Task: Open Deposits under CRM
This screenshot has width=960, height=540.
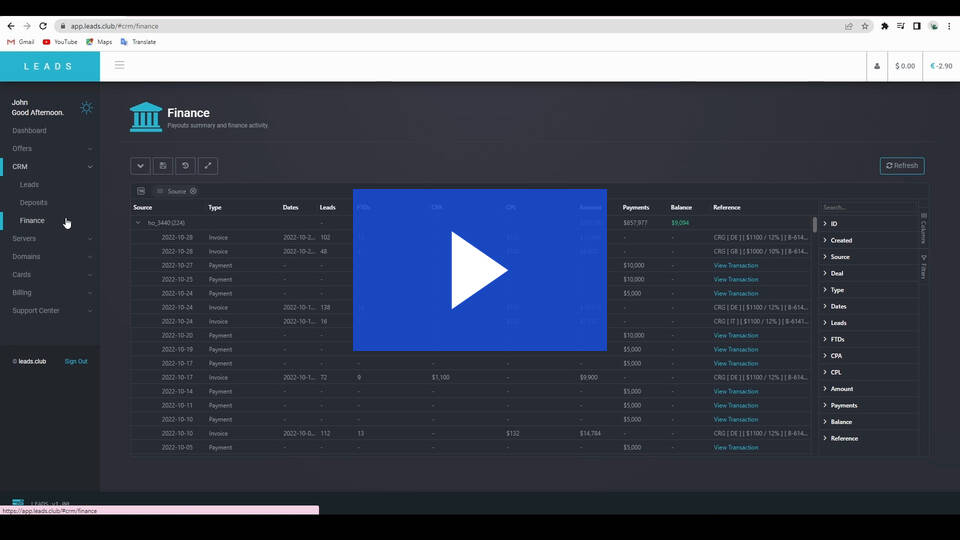Action: (33, 203)
